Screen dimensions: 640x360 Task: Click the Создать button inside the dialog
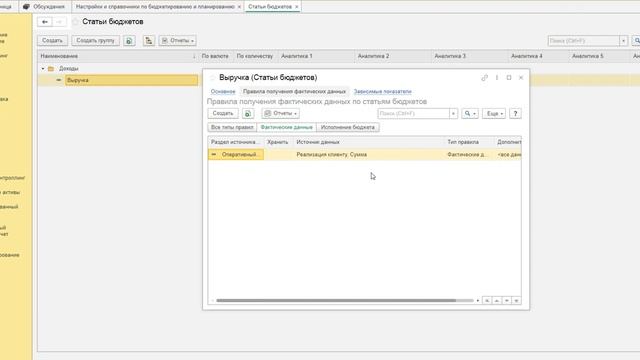223,113
